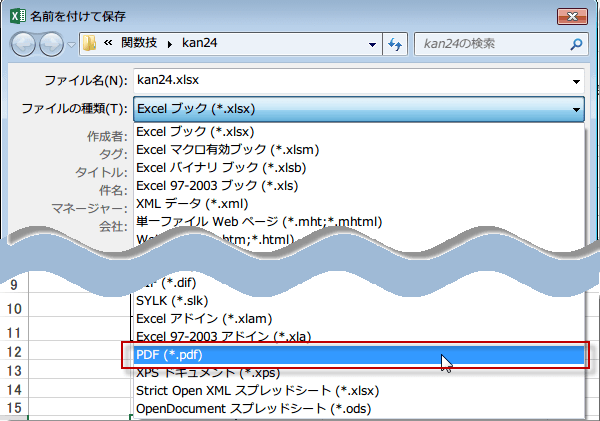Click the back navigation arrow button
Image resolution: width=600 pixels, height=421 pixels.
pyautogui.click(x=23, y=44)
